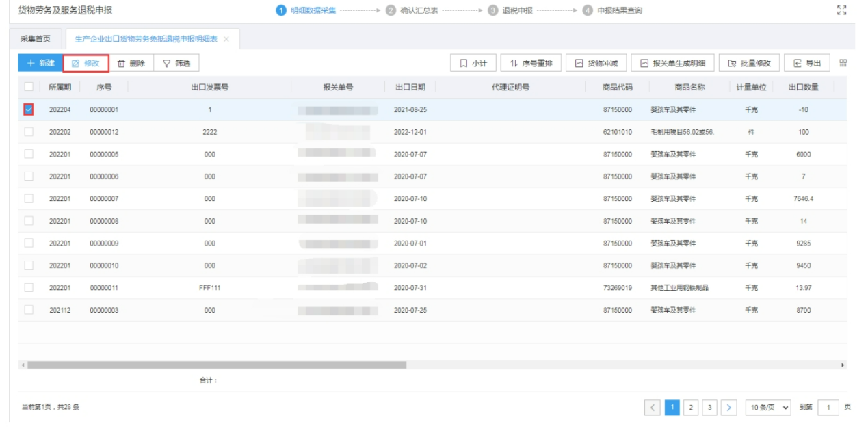868x433 pixels.
Task: Click the 代理证明号 column header
Action: 510,88
